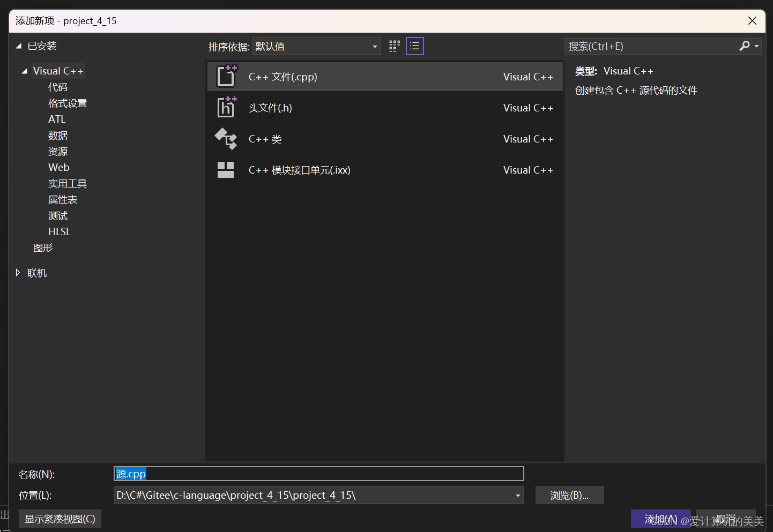The image size is (773, 532).
Task: Select Visual C++ in the tree
Action: 58,71
